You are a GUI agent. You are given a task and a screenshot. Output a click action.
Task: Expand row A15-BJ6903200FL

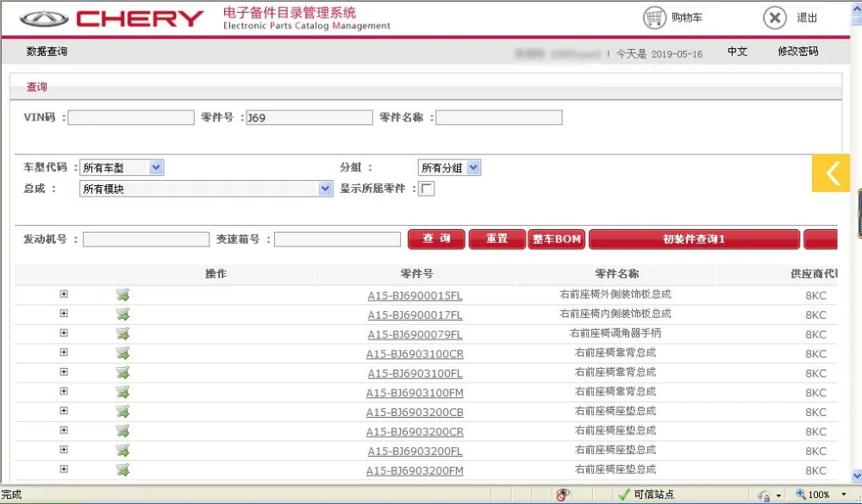(x=64, y=450)
